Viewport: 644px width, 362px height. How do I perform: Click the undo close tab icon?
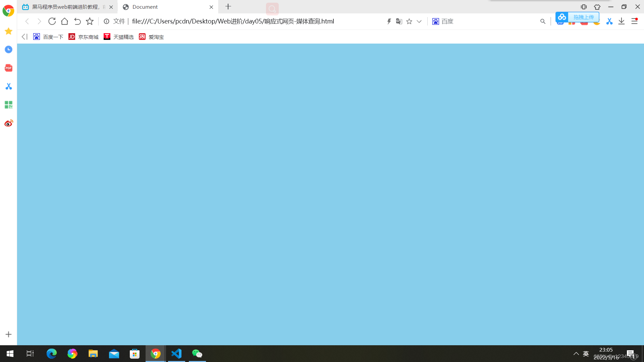[x=77, y=21]
